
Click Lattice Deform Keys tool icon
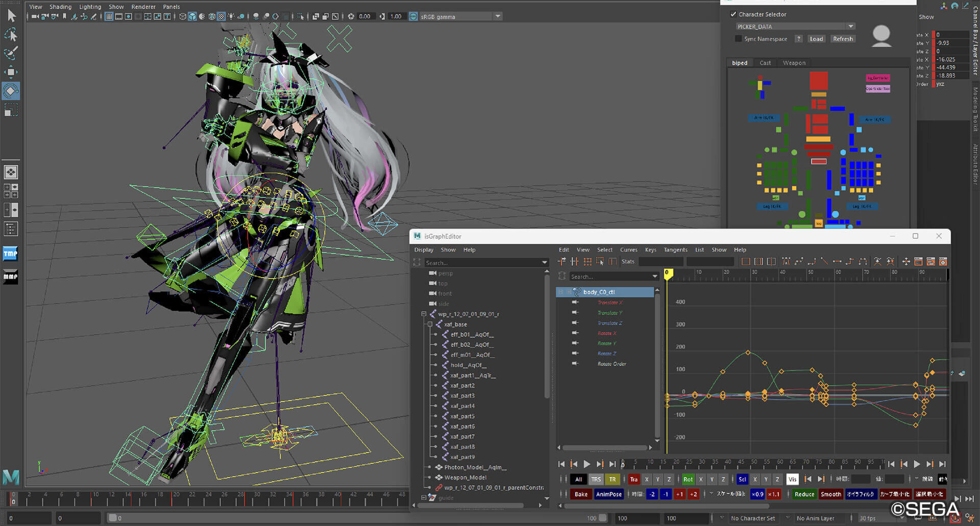(587, 262)
